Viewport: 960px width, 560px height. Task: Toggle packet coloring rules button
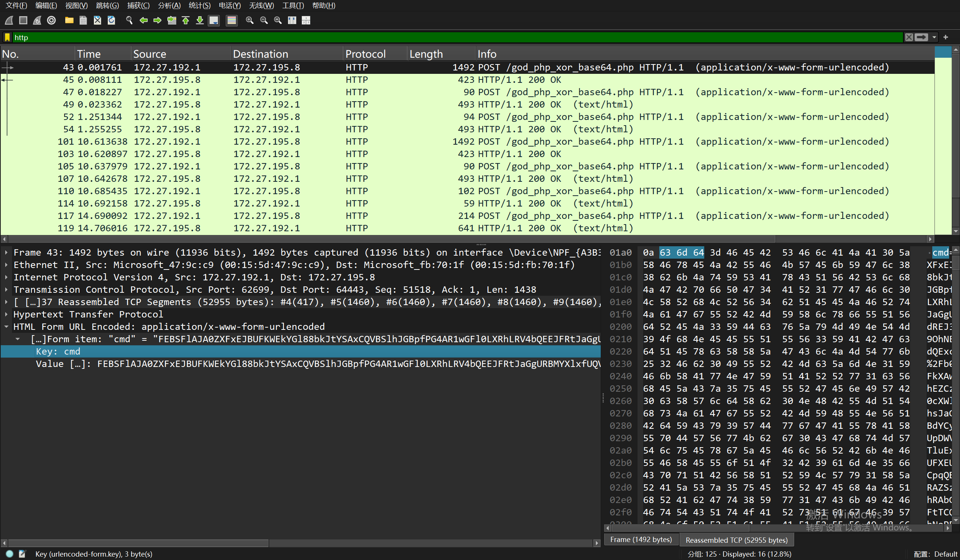(231, 20)
